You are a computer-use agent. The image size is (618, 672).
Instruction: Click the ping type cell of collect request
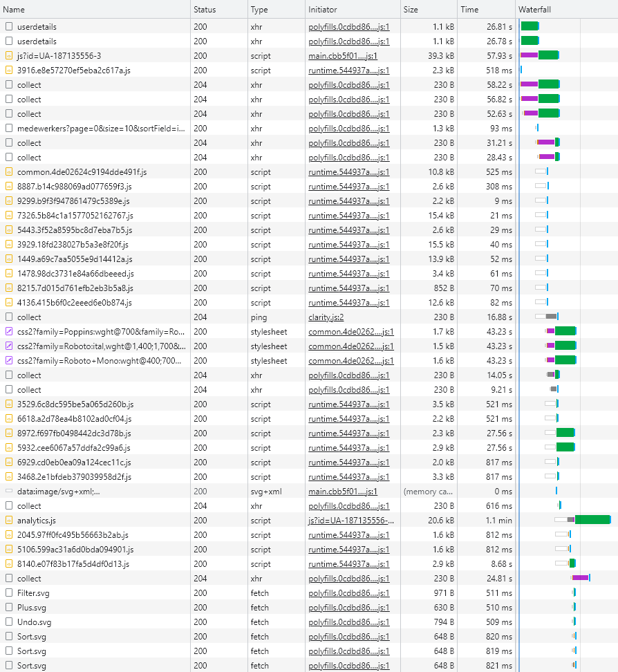click(259, 317)
